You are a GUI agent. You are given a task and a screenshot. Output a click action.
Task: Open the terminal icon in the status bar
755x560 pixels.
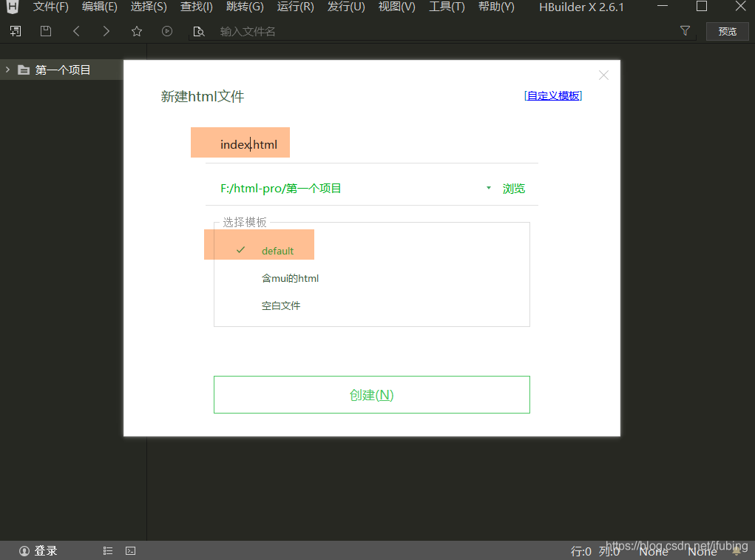pos(131,550)
